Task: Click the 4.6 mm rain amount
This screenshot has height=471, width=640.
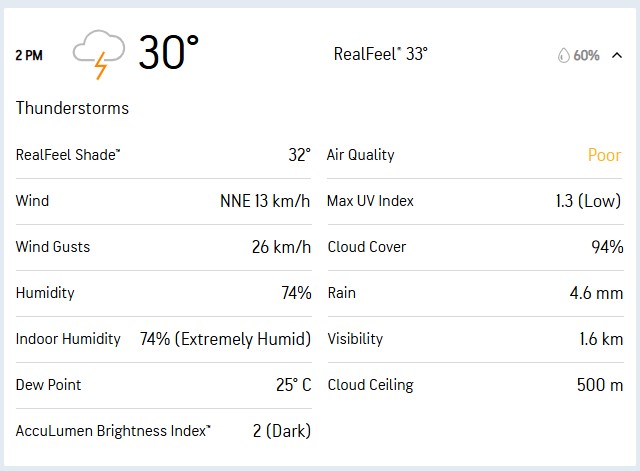Action: 596,293
